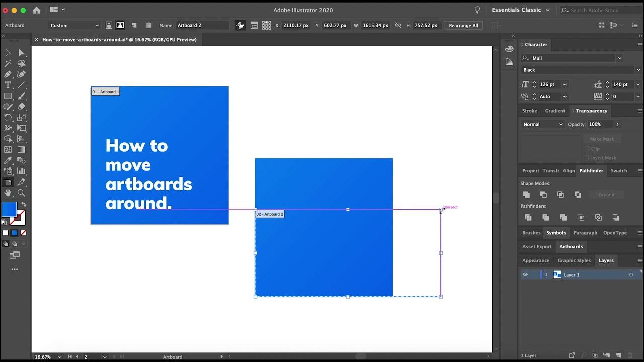Image resolution: width=644 pixels, height=362 pixels.
Task: Open the 140 pt leading dropdown
Action: (639, 84)
